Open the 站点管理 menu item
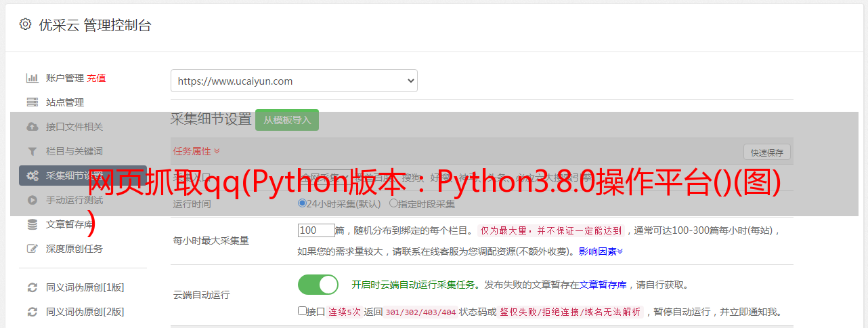Screen dimensions: 868x328 (65, 102)
